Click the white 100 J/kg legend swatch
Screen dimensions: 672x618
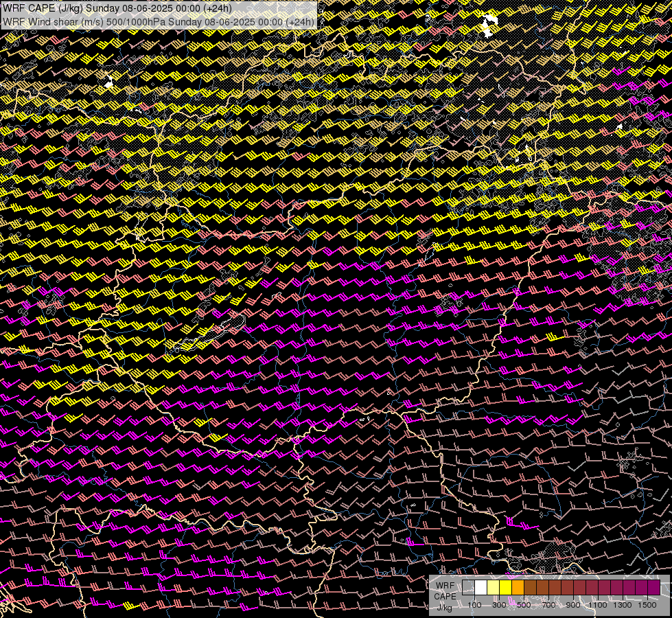481,588
